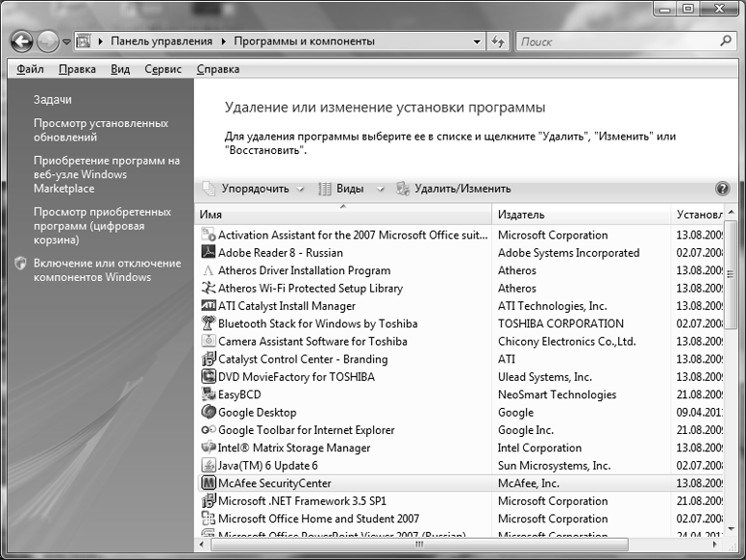Expand the Упорядочить dropdown arrow
Screen dimensions: 746x560
tap(300, 189)
